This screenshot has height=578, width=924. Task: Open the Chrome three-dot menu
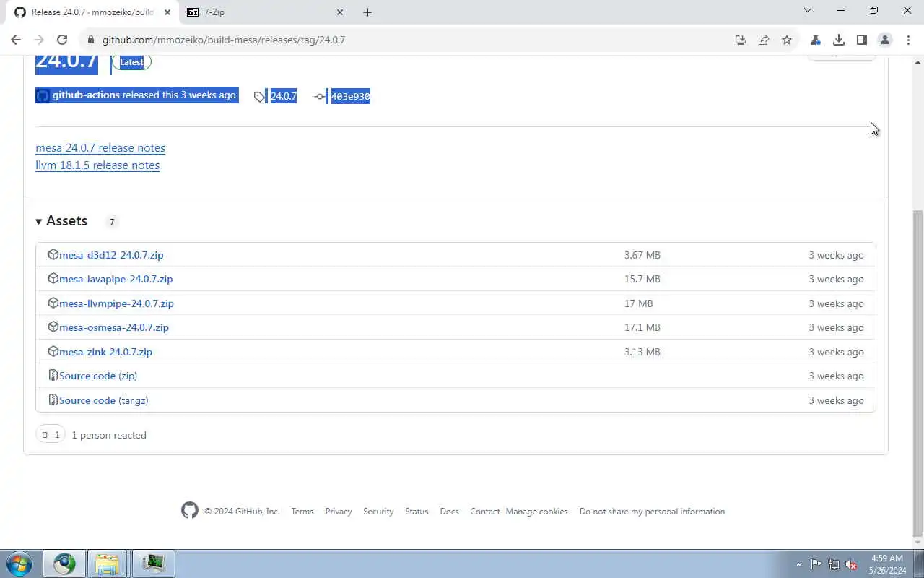coord(908,40)
